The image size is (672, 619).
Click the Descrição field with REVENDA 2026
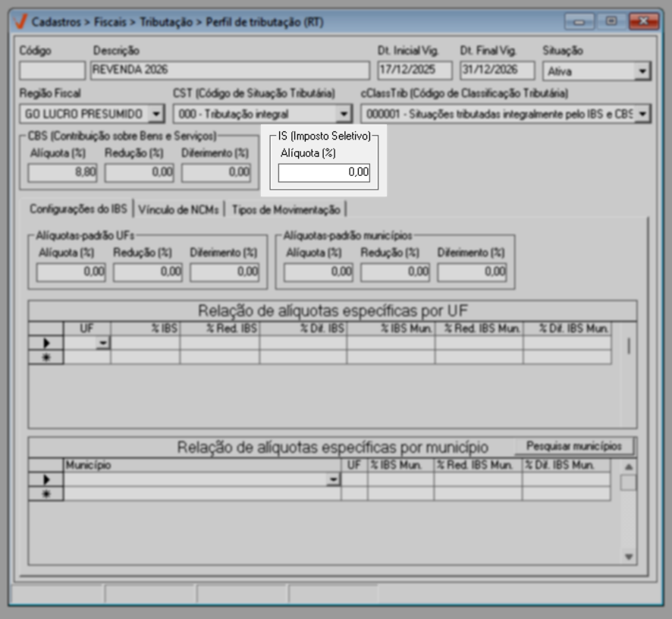230,71
